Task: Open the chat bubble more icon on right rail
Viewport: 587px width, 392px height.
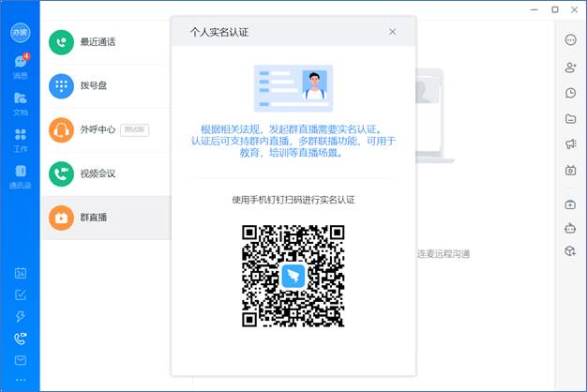Action: click(x=570, y=39)
